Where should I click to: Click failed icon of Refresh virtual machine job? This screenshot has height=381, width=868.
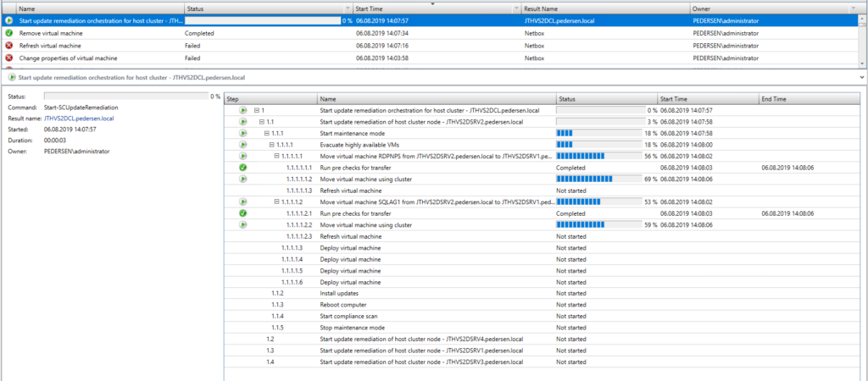[x=8, y=46]
